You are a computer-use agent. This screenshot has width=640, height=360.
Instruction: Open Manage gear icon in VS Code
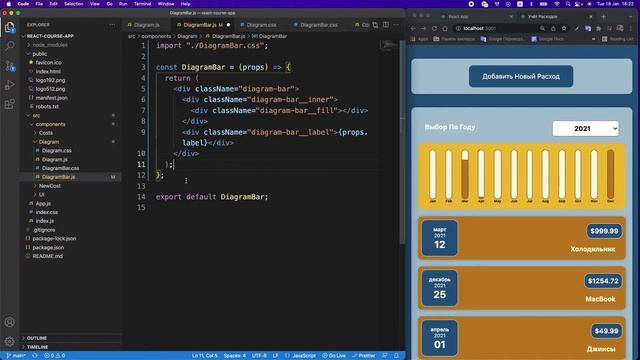10,341
